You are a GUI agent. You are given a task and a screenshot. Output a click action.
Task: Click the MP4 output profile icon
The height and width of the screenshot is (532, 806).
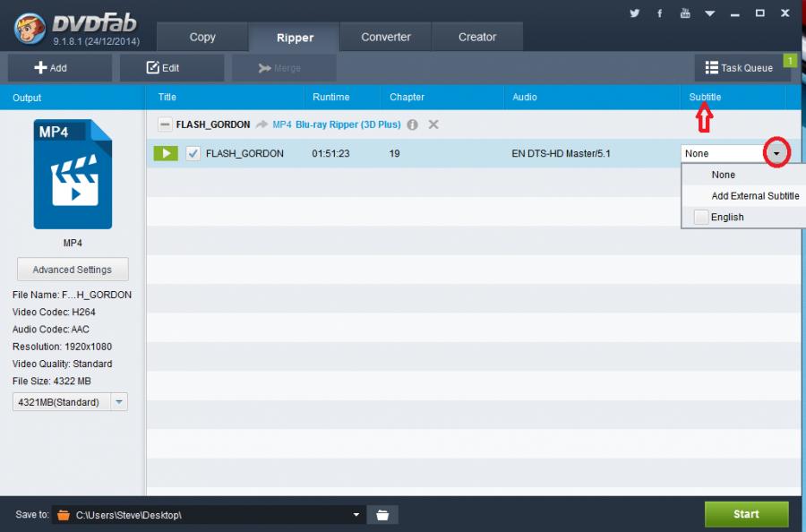[73, 175]
